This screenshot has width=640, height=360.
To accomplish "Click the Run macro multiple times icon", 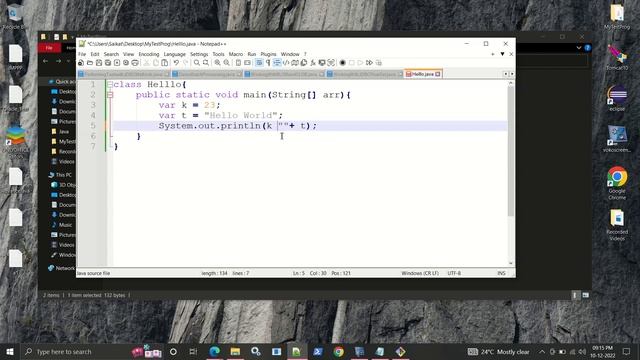I will point(369,63).
